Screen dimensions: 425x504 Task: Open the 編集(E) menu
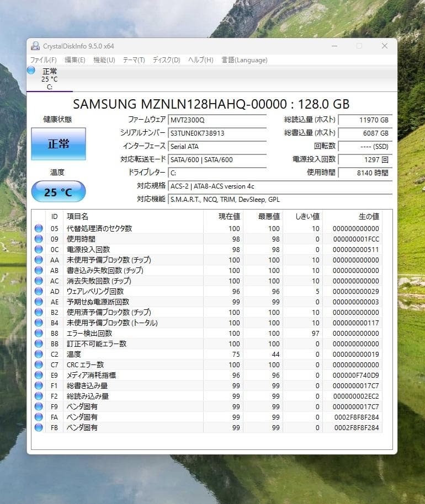point(75,60)
